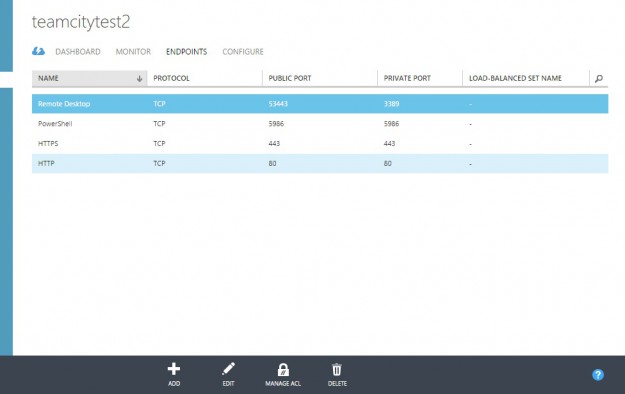Screen dimensions: 625x394
Task: Click public port 5986 cell
Action: (276, 124)
